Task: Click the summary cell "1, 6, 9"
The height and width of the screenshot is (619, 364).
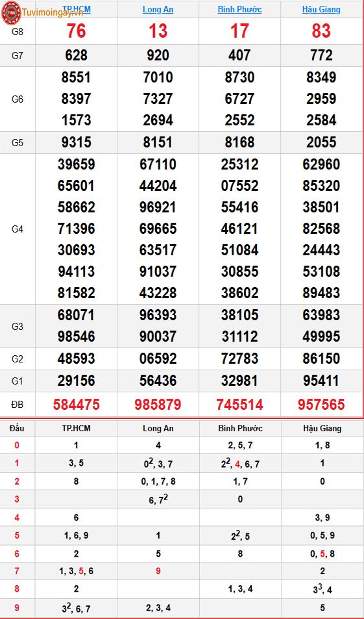Action: tap(76, 536)
